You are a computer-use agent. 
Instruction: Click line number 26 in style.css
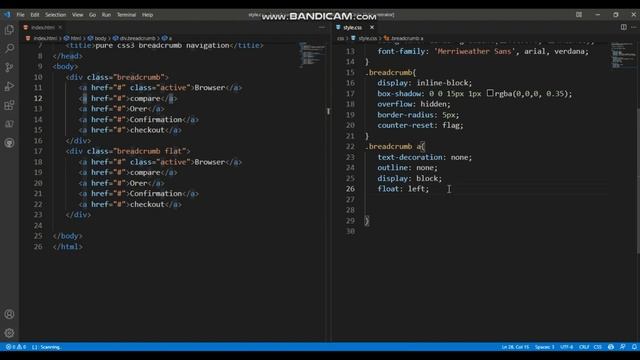click(x=350, y=189)
